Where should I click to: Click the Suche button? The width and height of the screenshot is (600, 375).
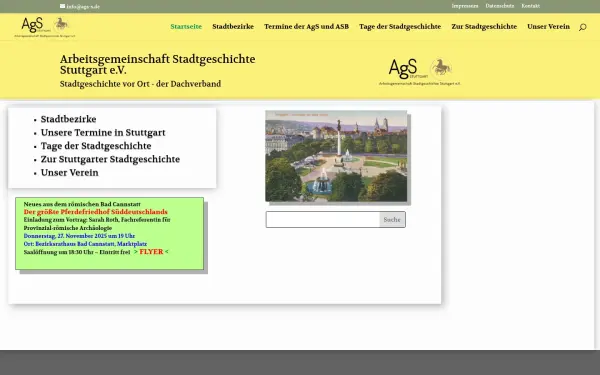pos(392,220)
